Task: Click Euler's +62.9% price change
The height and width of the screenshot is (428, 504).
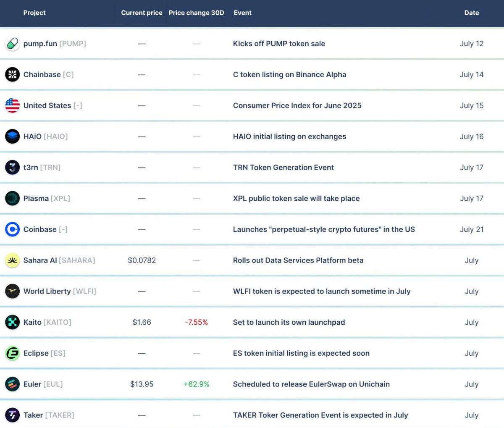Action: coord(197,384)
